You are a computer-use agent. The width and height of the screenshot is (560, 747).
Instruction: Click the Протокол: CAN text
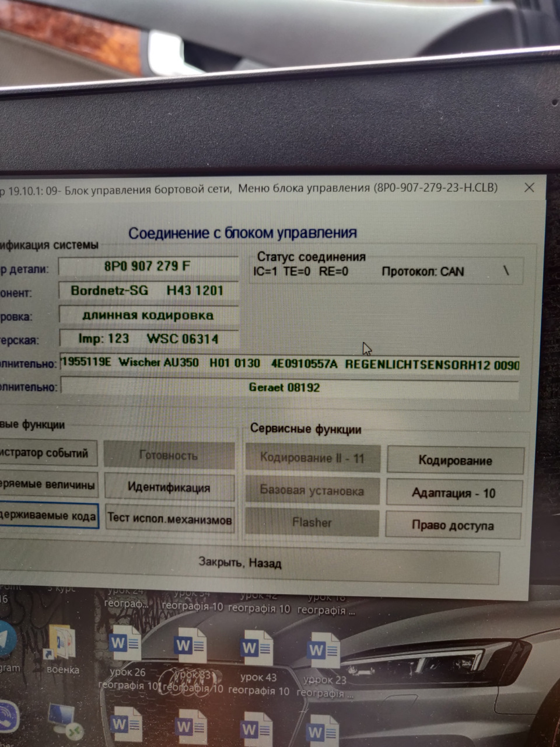(x=423, y=271)
